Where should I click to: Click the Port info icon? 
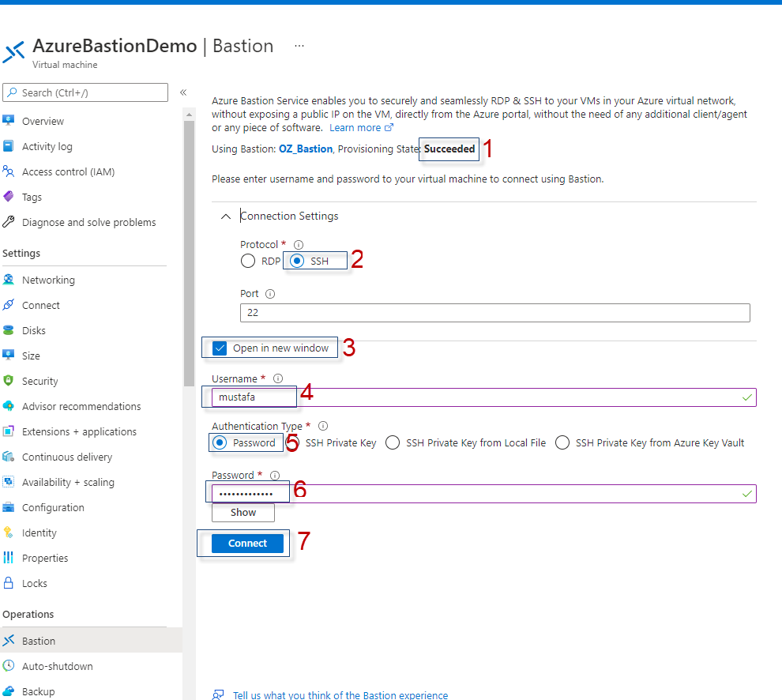click(270, 294)
